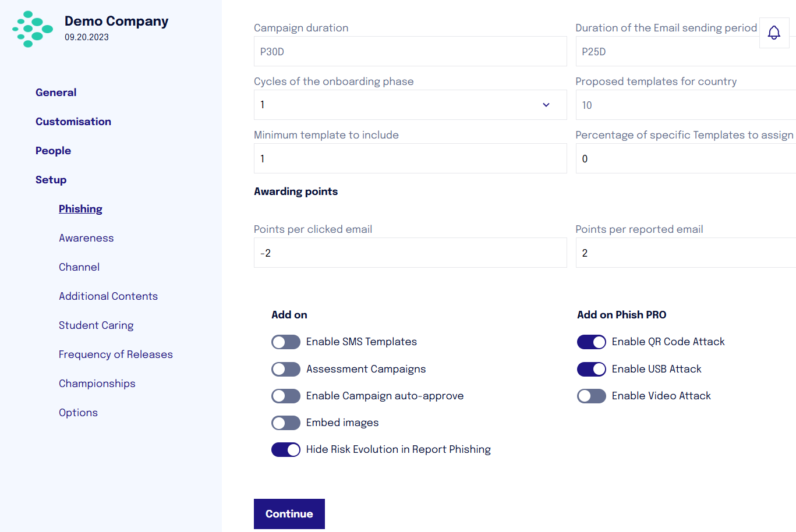Open Frequency of Releases settings
The image size is (796, 532).
116,354
